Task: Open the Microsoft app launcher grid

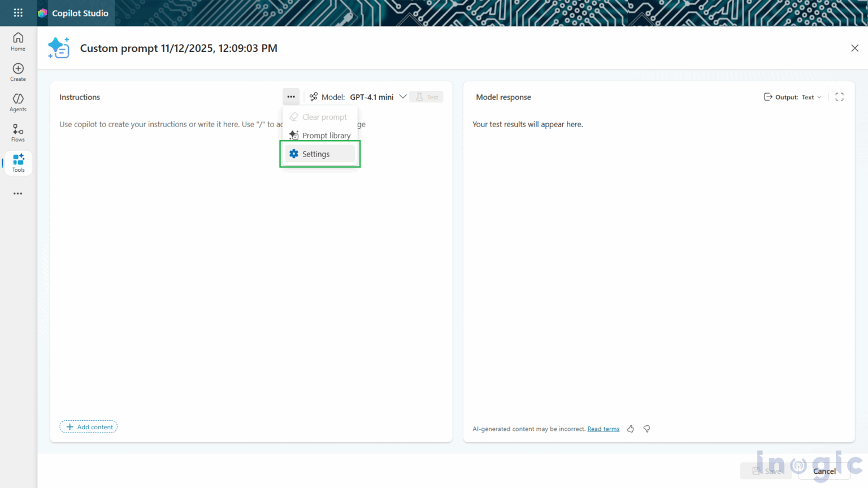Action: (18, 12)
